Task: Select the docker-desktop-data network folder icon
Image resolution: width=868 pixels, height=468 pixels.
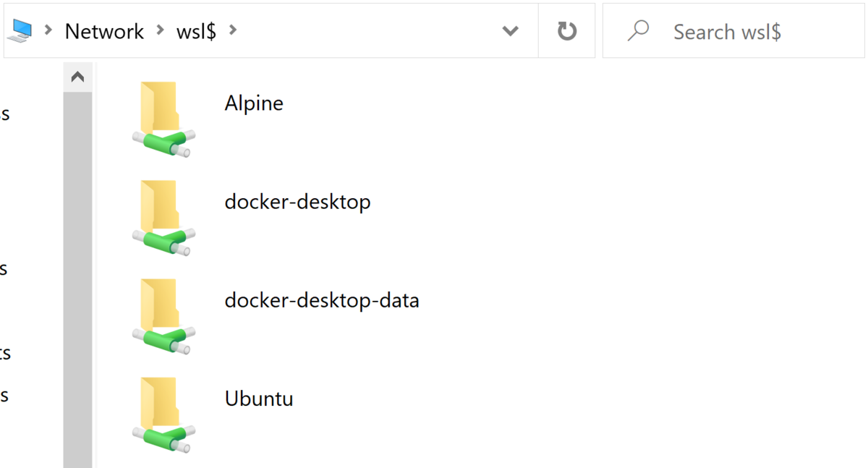Action: click(x=164, y=315)
